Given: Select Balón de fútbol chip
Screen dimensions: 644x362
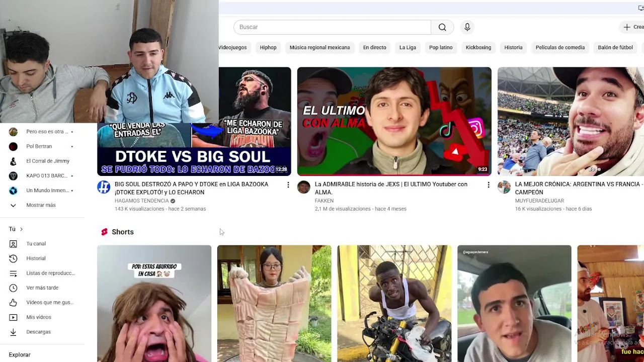Looking at the screenshot, I should [x=615, y=47].
